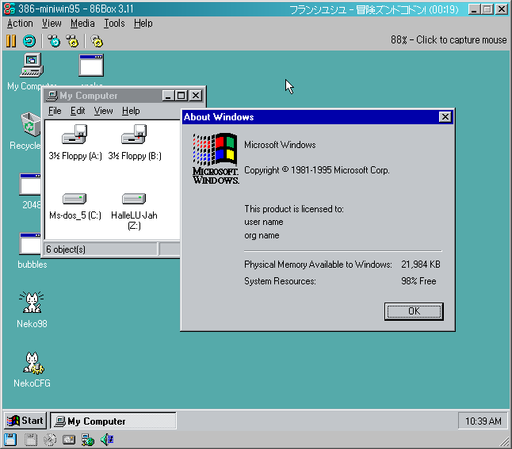
Task: Select the 2048 desktop icon
Action: click(x=30, y=184)
